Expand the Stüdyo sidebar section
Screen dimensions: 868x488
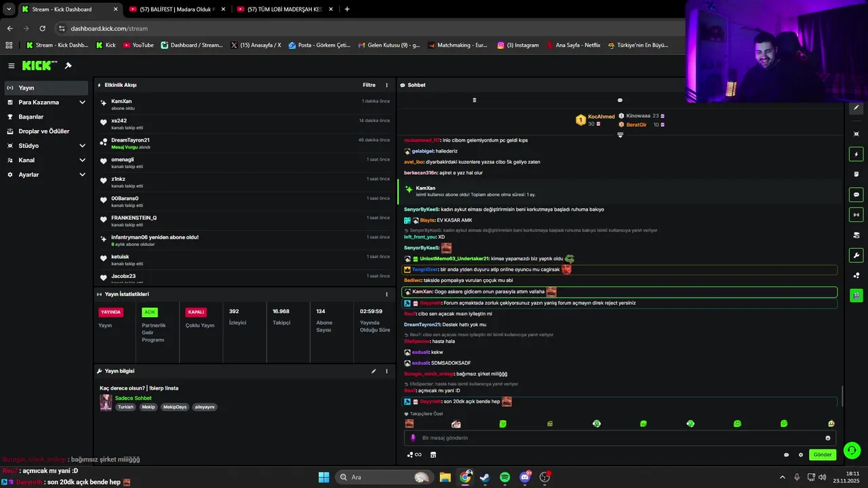point(46,146)
